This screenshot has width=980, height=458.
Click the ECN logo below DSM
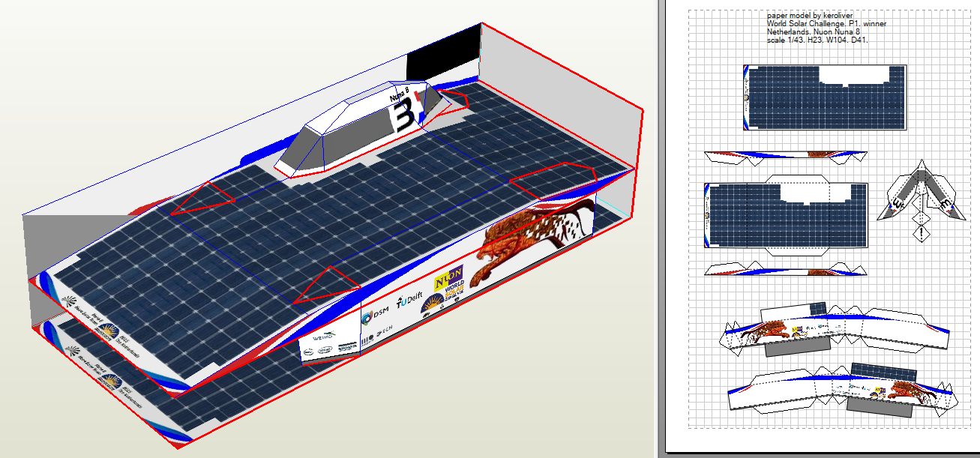point(384,331)
